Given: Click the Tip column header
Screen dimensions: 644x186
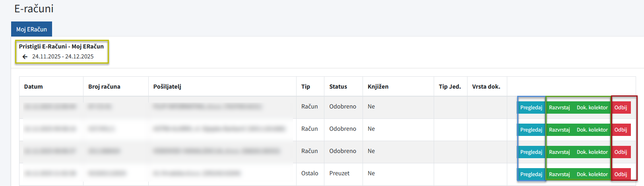Looking at the screenshot, I should click(305, 87).
